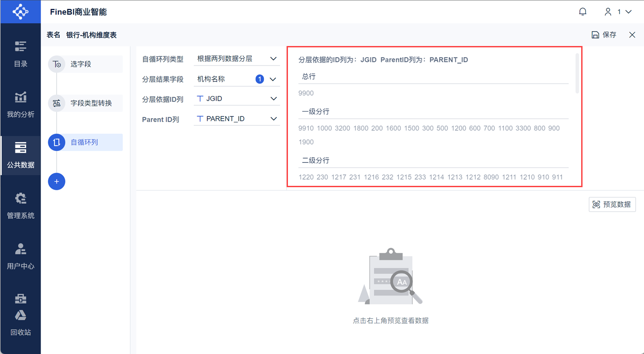Click the hierarchy panel scrollbar

[x=577, y=73]
